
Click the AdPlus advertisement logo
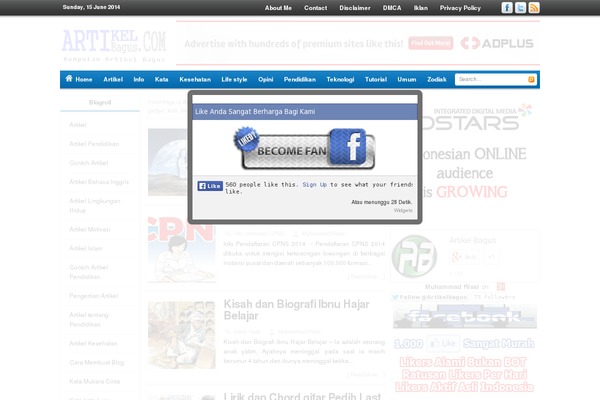(x=497, y=43)
